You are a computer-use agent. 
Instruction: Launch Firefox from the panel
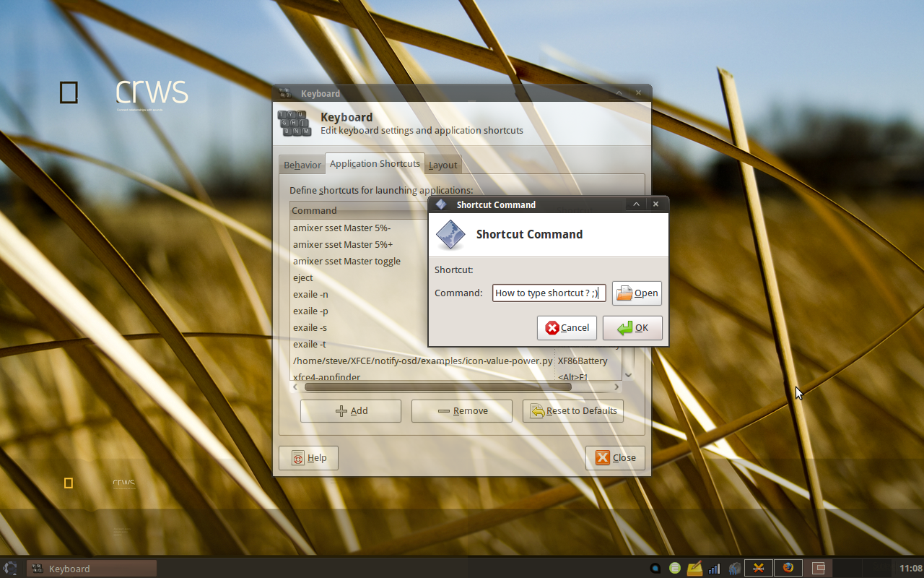[788, 568]
